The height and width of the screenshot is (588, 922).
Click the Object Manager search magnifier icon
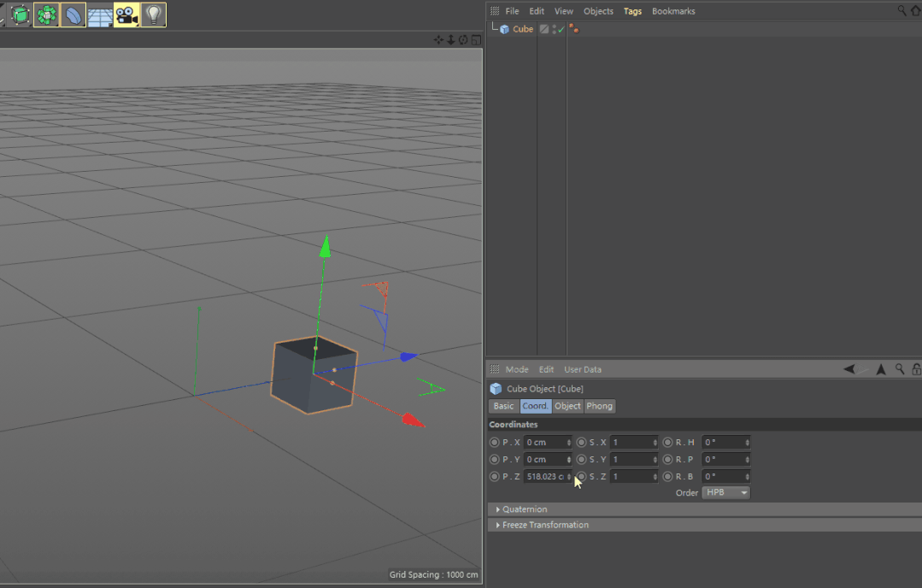pyautogui.click(x=901, y=10)
